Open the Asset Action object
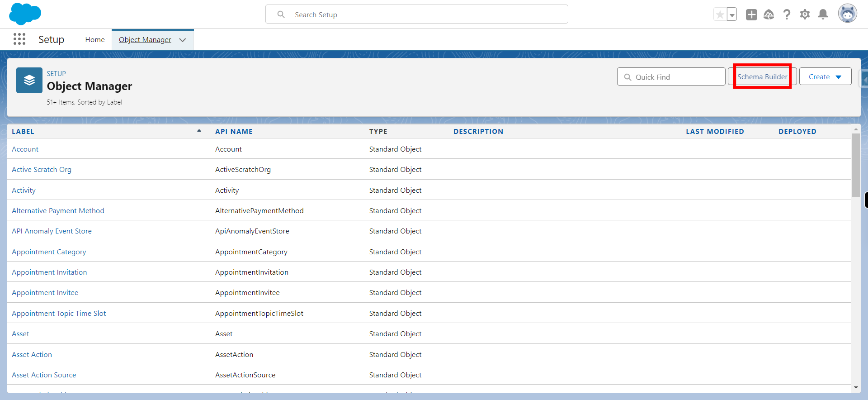The image size is (868, 400). click(x=32, y=355)
